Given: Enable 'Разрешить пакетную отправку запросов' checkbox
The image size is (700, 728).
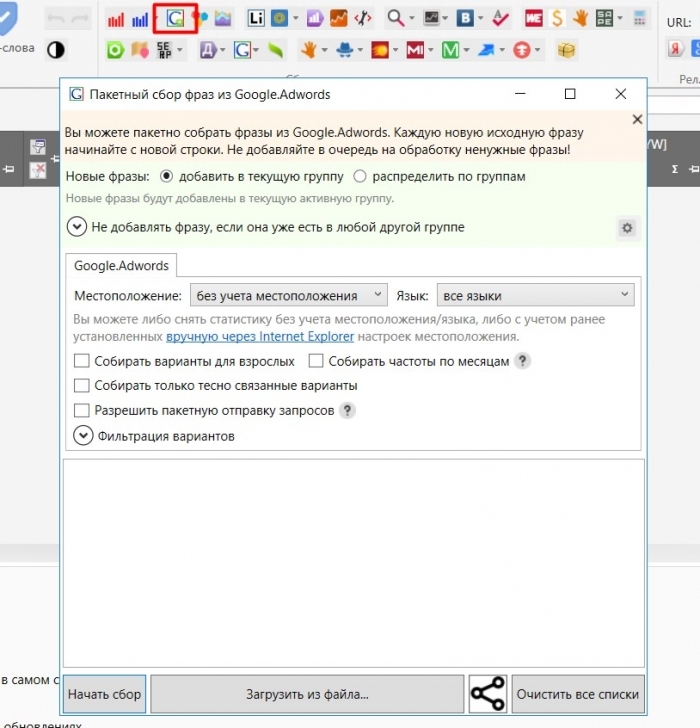Looking at the screenshot, I should (82, 410).
